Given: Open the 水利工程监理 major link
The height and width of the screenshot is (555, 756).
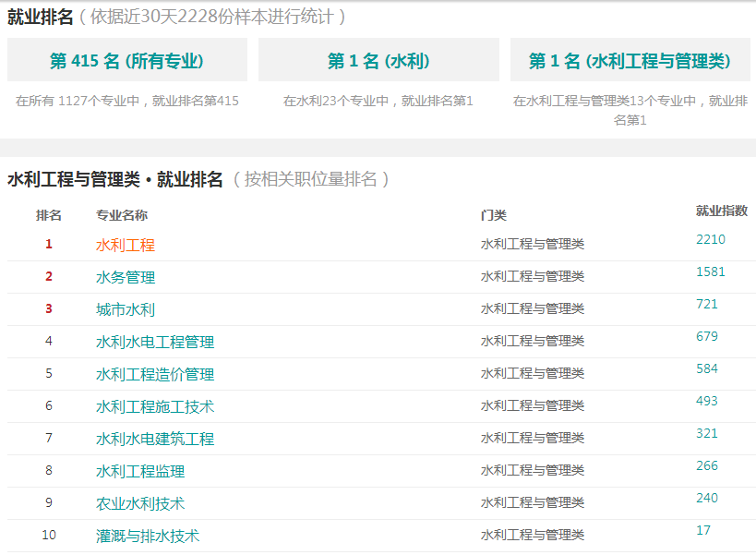Looking at the screenshot, I should click(140, 471).
